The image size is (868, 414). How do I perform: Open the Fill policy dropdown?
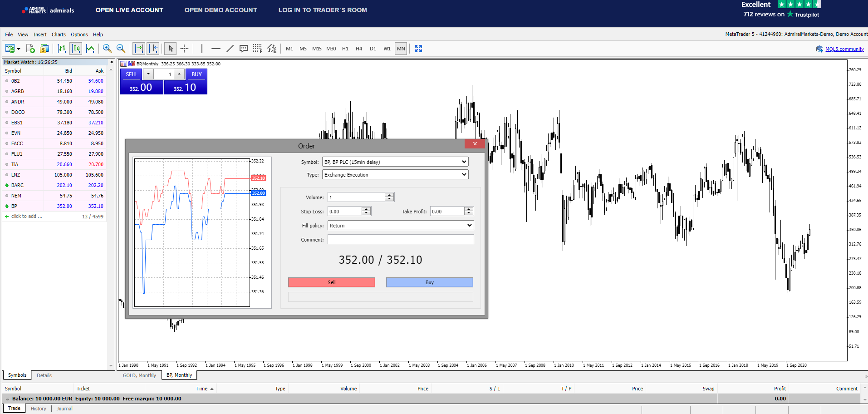pyautogui.click(x=401, y=226)
